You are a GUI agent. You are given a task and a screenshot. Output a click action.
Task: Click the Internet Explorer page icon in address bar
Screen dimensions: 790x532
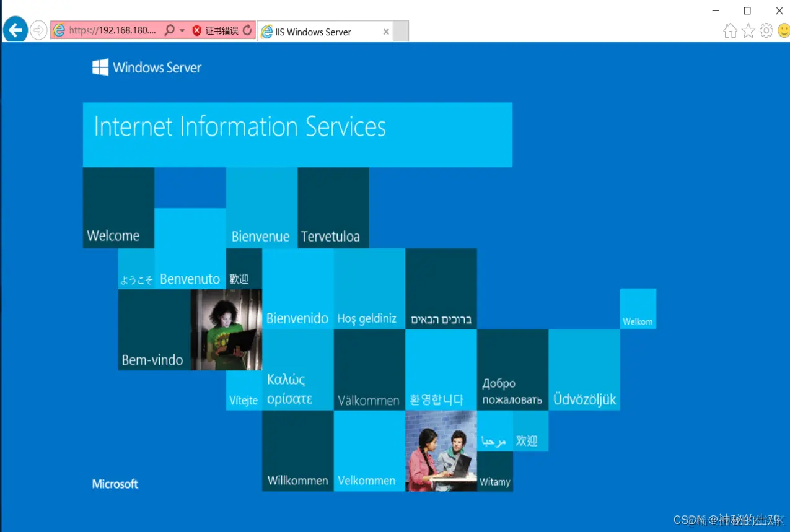(x=59, y=30)
